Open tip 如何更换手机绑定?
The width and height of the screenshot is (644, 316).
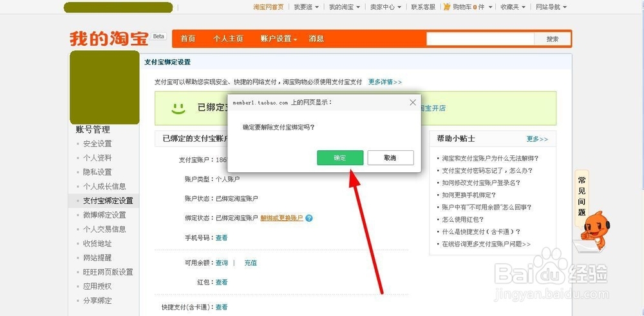[x=469, y=195]
